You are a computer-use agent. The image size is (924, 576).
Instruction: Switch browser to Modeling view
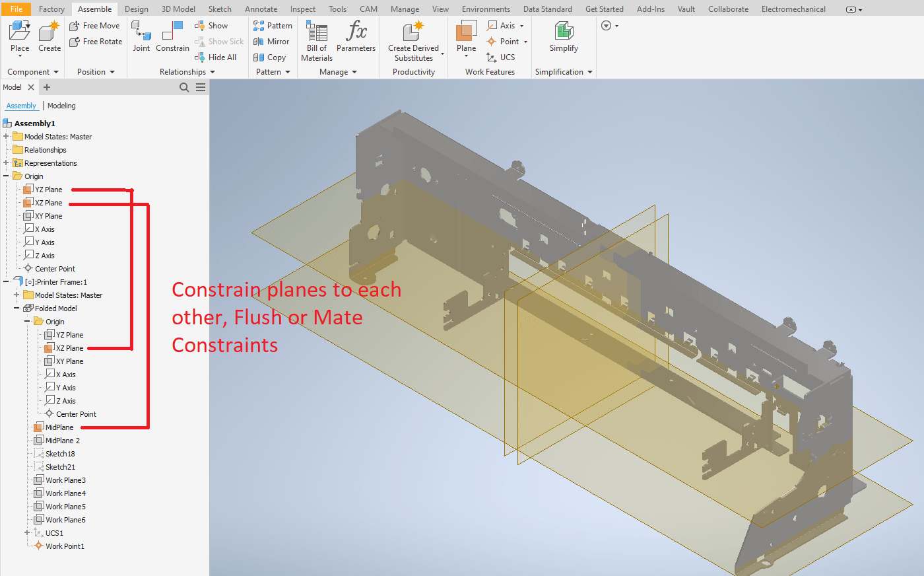tap(61, 106)
